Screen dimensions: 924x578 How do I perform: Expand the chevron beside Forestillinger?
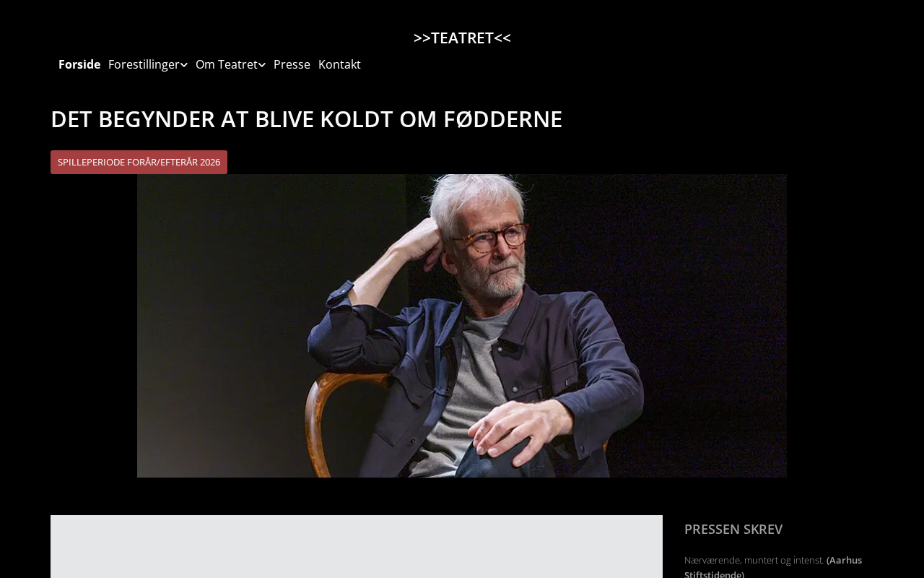click(184, 65)
